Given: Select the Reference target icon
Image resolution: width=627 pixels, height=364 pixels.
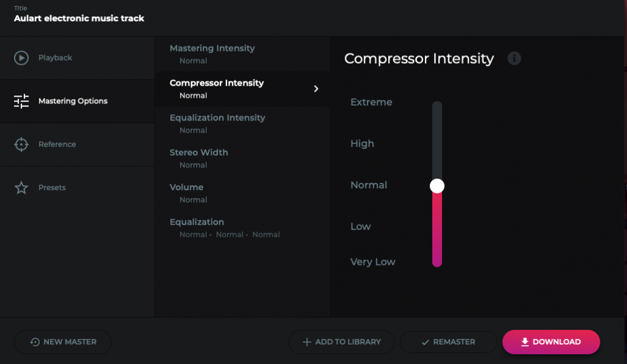Looking at the screenshot, I should [x=20, y=144].
